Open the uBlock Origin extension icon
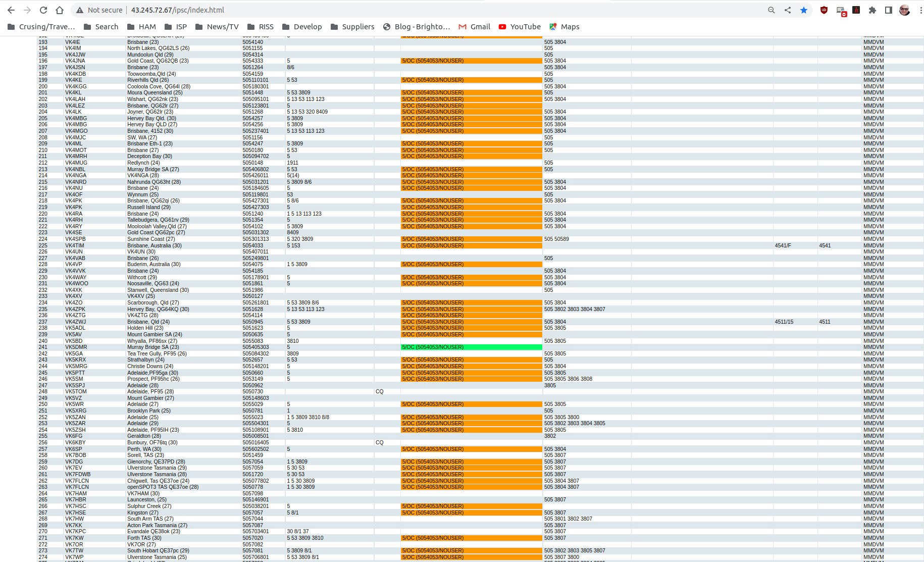The image size is (924, 562). (824, 10)
